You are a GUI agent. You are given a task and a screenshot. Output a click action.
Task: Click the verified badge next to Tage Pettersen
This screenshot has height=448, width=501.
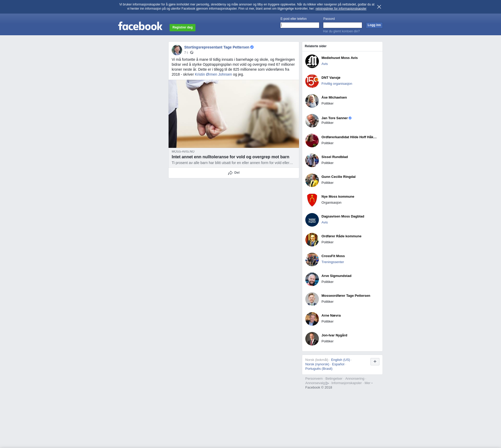(252, 47)
